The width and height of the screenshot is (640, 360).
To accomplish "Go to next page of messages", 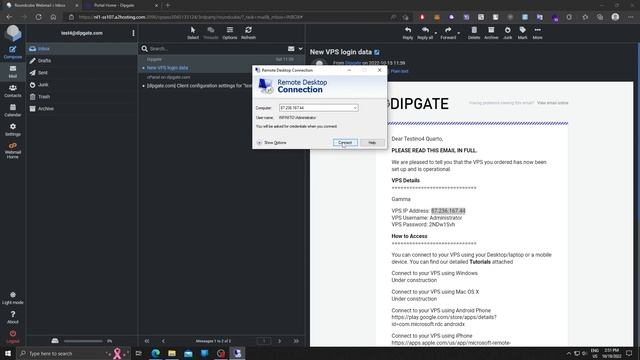I will click(280, 341).
